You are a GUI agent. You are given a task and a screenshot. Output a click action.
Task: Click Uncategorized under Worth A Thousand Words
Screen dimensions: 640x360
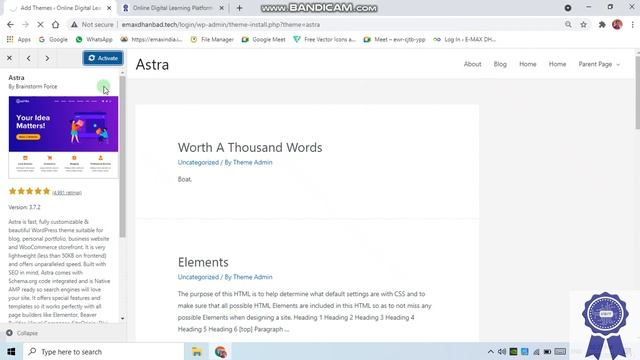198,162
